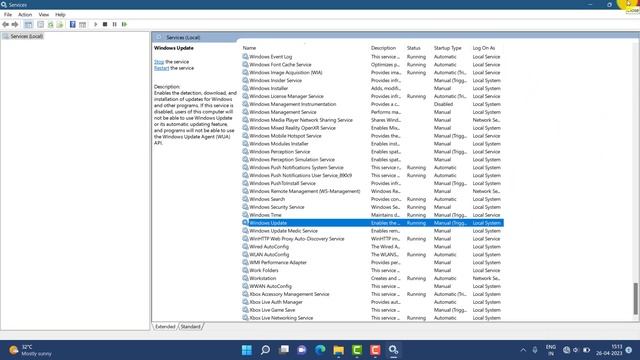Open the Help menu
This screenshot has height=360, width=640.
60,15
